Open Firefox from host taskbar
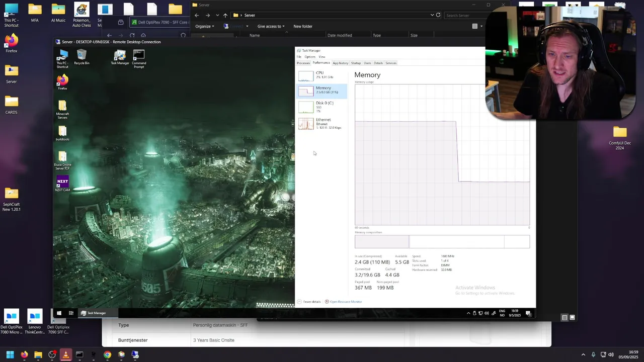Viewport: 644px width, 362px height. pos(24,354)
